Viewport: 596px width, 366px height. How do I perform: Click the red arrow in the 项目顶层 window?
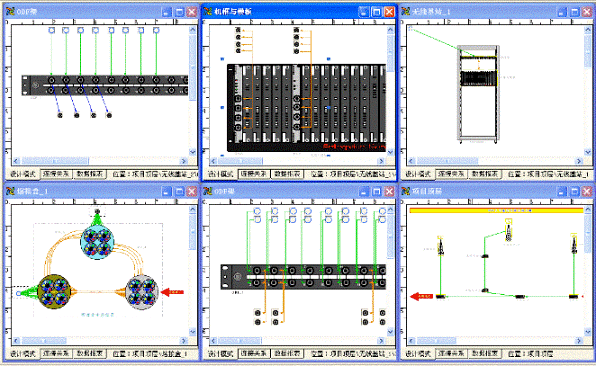422,296
